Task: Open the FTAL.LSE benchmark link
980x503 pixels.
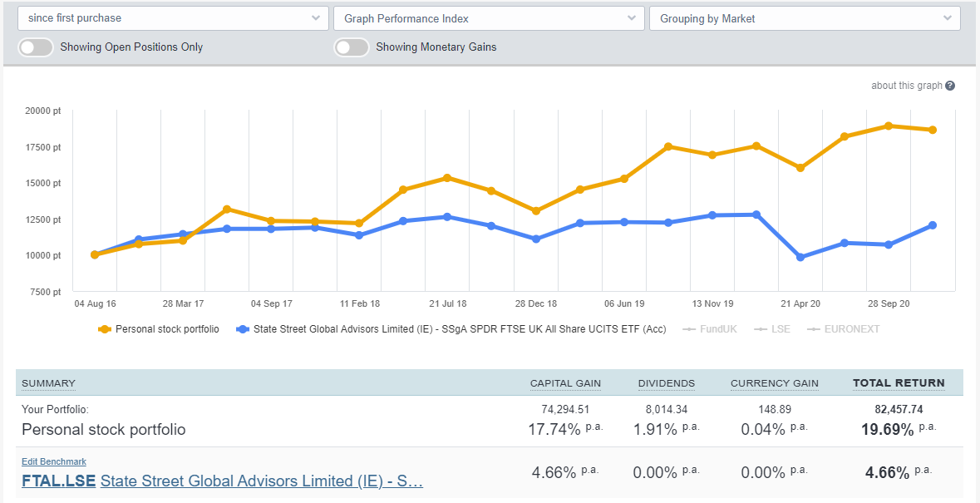Action: click(x=57, y=481)
